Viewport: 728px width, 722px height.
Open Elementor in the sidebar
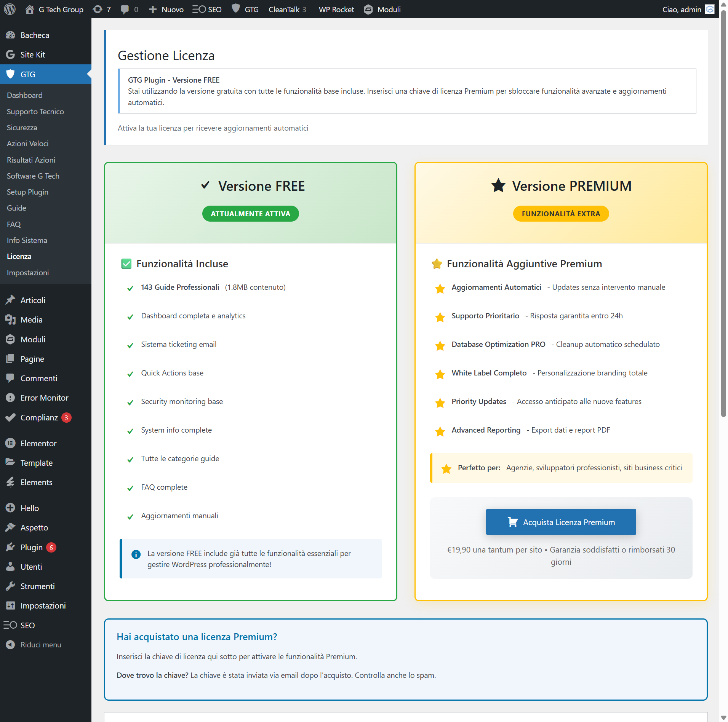[38, 443]
